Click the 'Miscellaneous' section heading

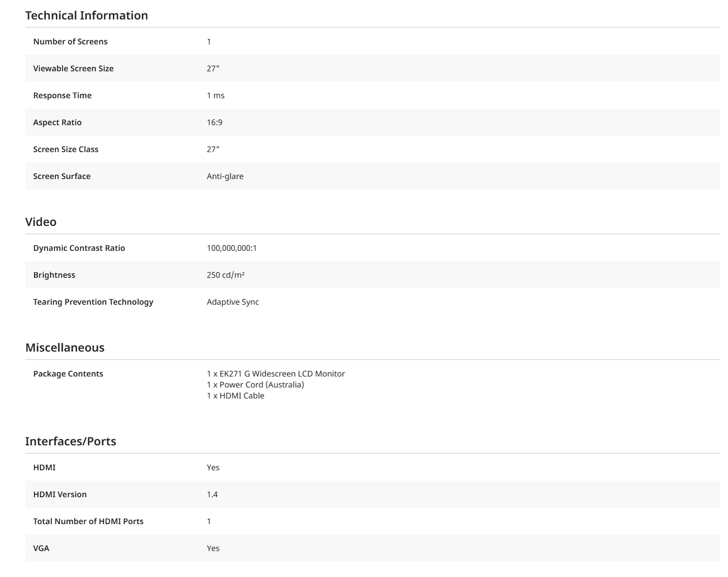[x=65, y=348]
